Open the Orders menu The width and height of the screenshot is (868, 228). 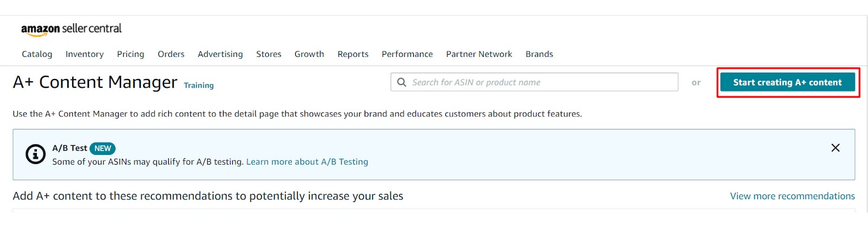pos(171,54)
